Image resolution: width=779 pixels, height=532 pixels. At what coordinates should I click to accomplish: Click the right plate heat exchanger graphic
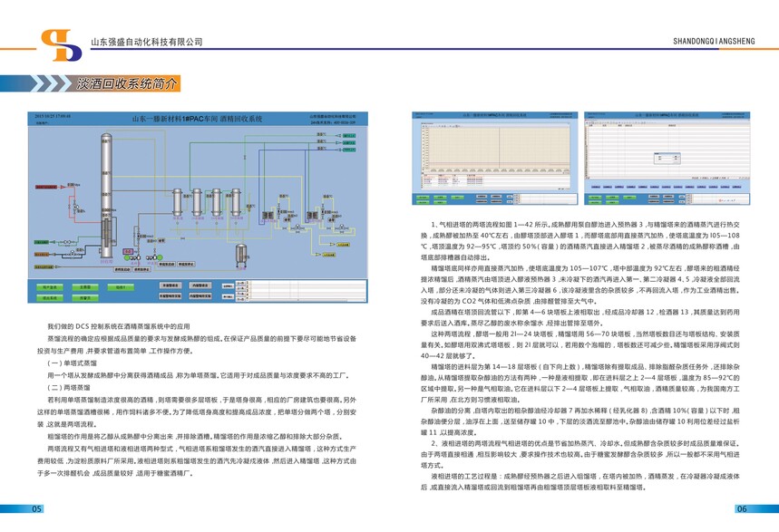click(312, 216)
